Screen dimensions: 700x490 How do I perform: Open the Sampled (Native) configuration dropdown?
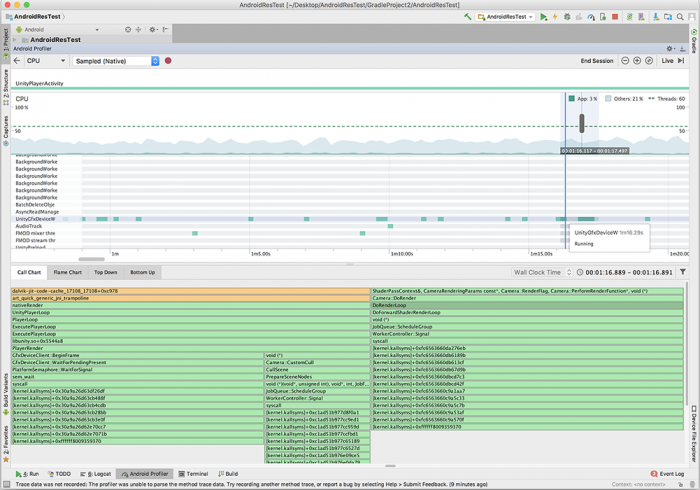coord(116,61)
